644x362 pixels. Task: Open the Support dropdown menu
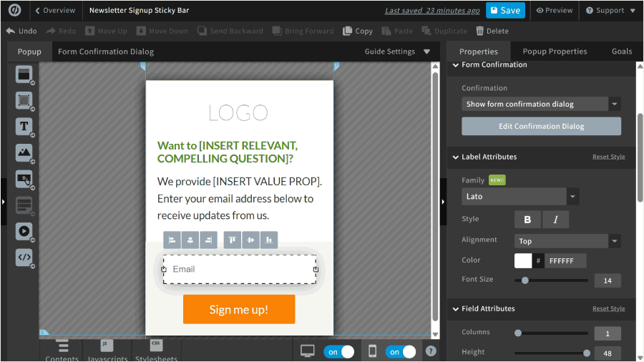click(x=610, y=10)
